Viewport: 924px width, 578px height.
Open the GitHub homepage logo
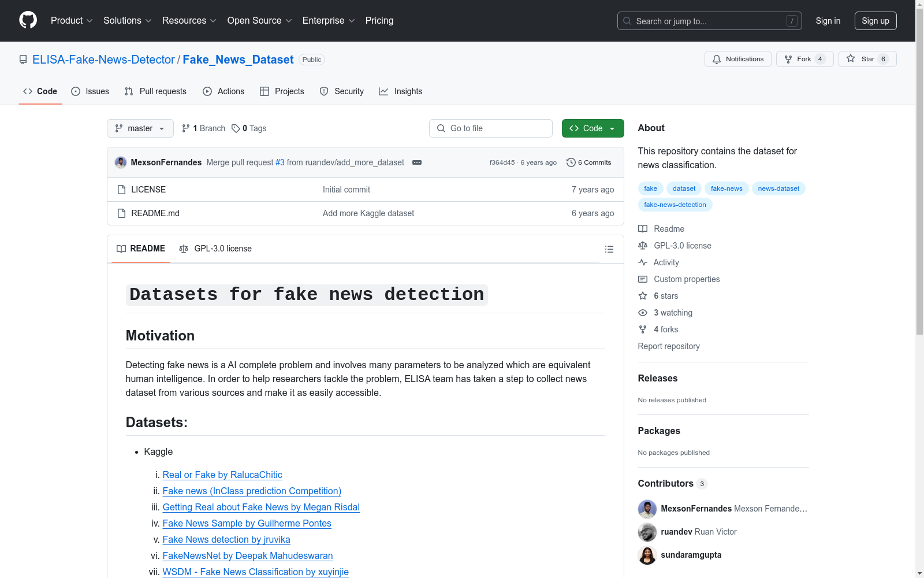[28, 20]
